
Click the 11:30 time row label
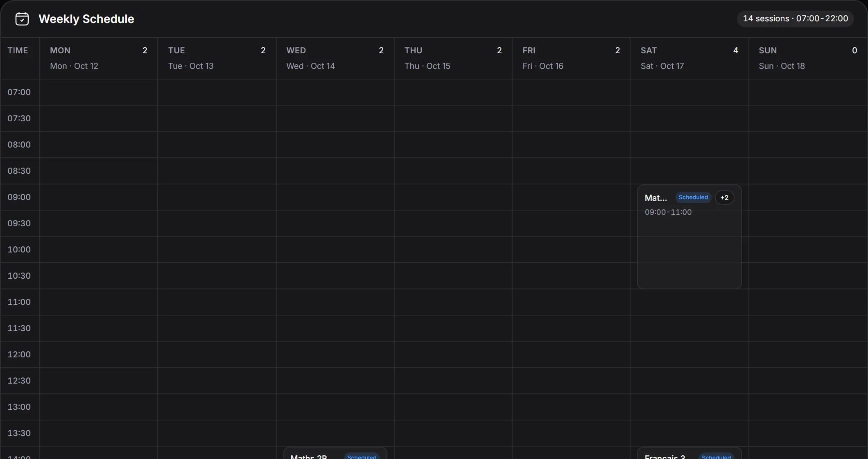pos(19,328)
